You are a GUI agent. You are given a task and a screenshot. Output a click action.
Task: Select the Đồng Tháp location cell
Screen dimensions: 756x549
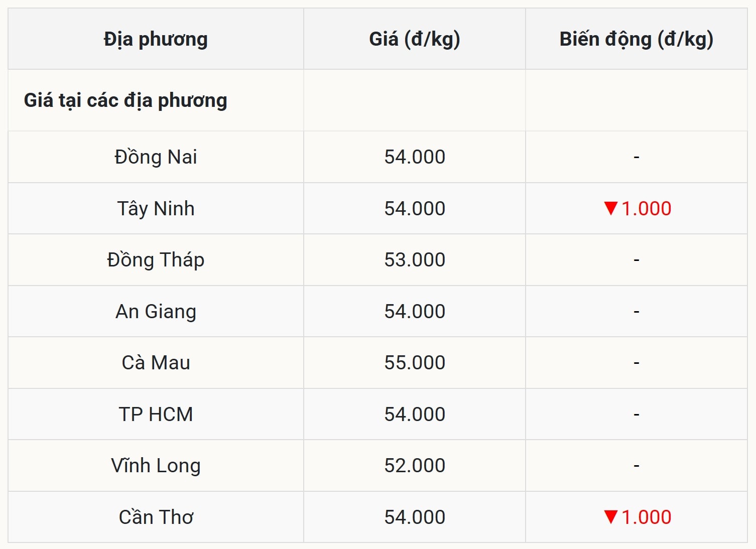click(x=156, y=260)
